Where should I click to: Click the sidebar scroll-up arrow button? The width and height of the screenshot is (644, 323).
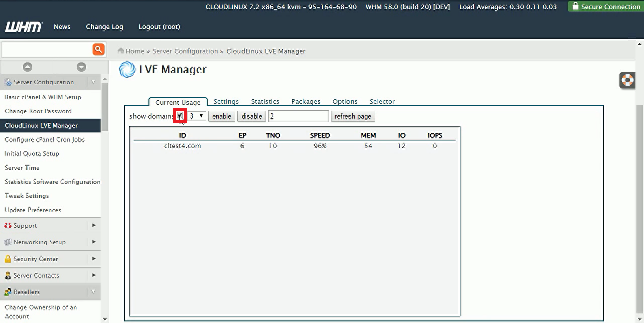coord(28,67)
